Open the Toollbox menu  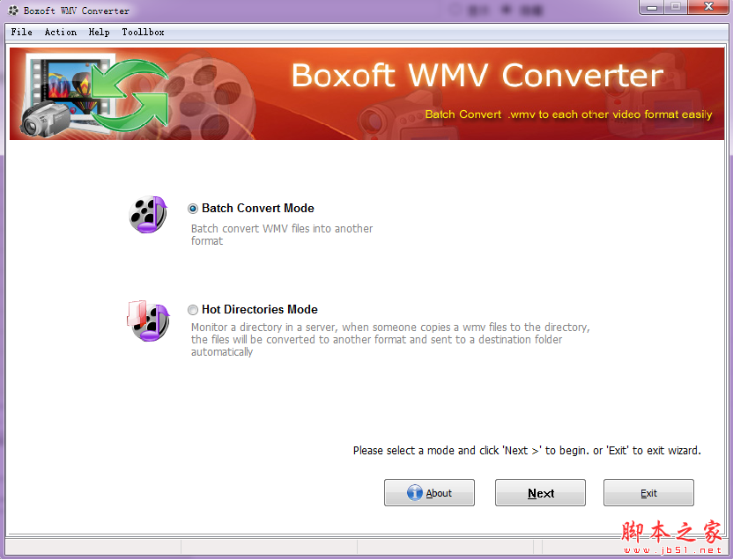click(143, 32)
